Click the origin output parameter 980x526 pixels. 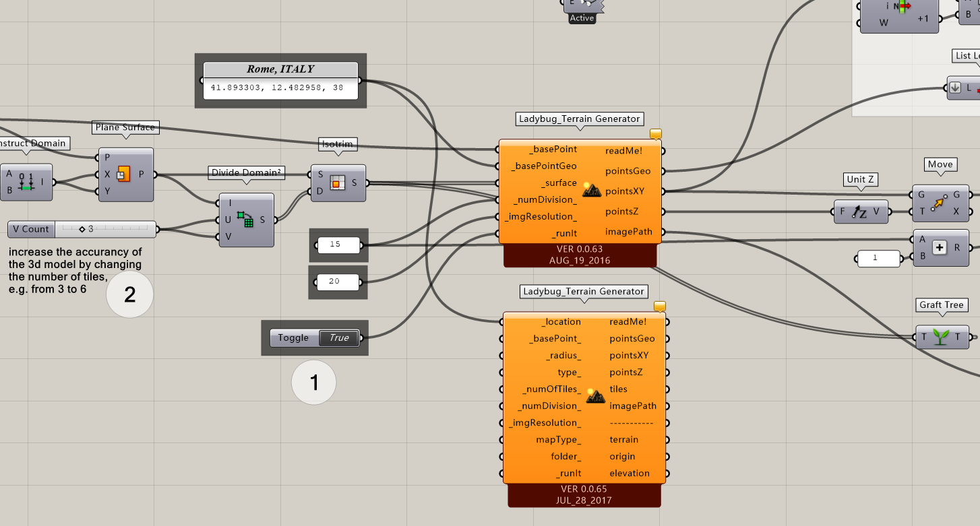coord(622,457)
